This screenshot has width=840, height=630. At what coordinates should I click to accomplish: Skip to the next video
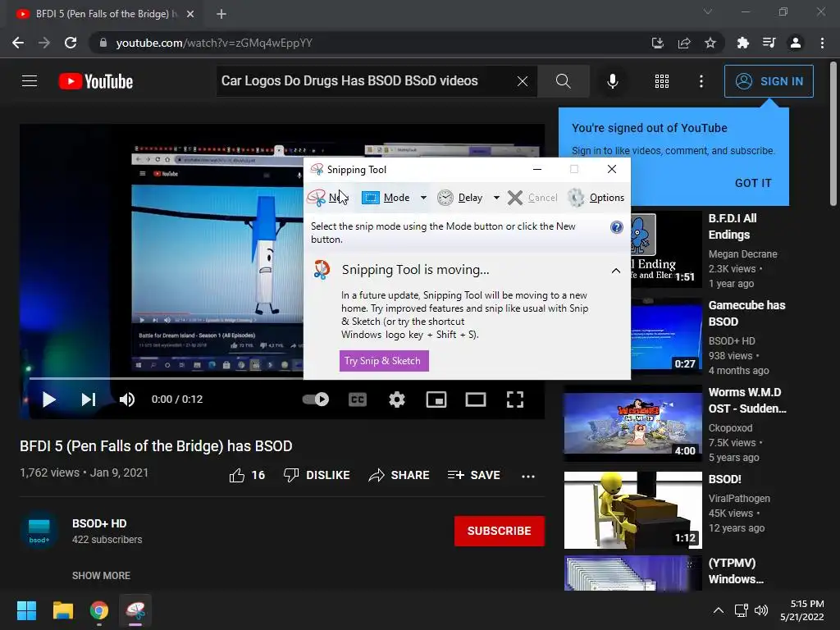89,399
